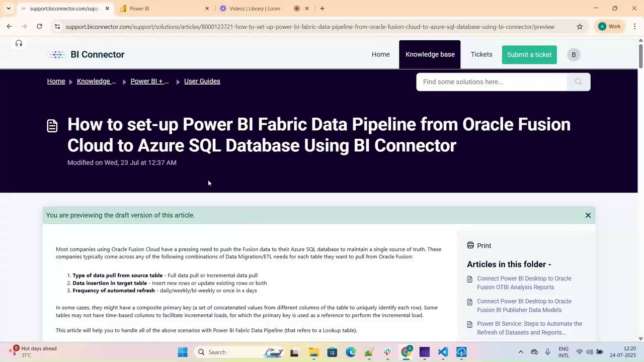
Task: Close the draft preview banner
Action: tap(588, 215)
